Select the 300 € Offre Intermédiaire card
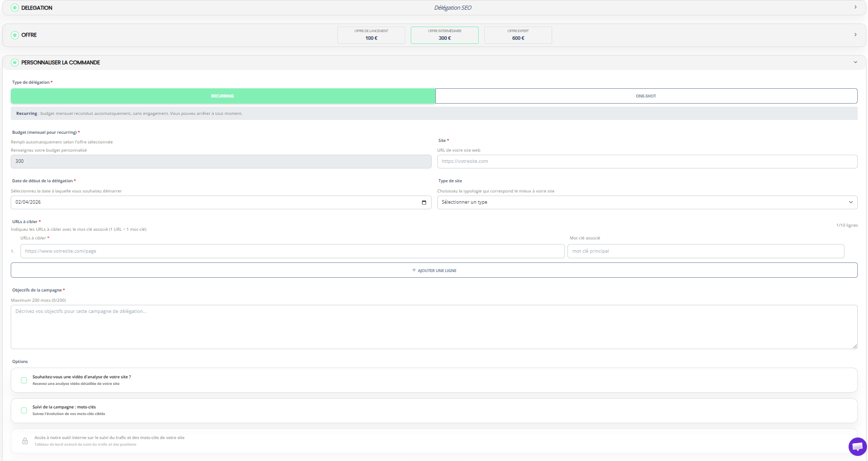 coord(444,35)
